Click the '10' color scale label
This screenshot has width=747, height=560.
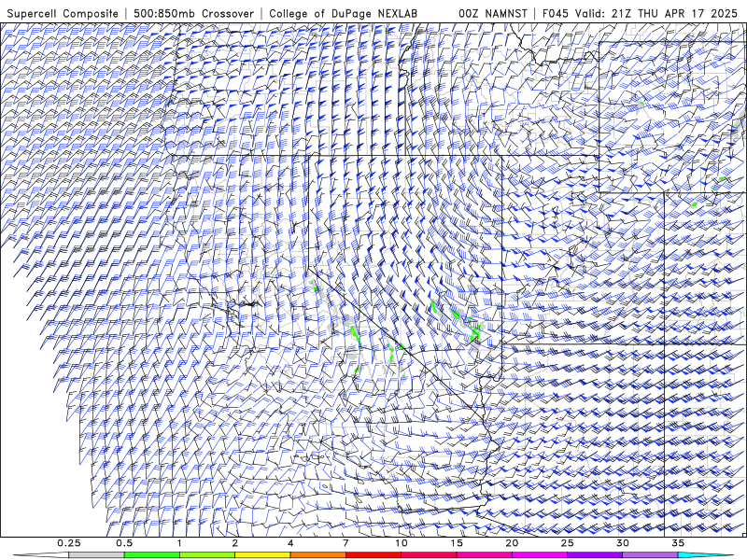coord(402,543)
